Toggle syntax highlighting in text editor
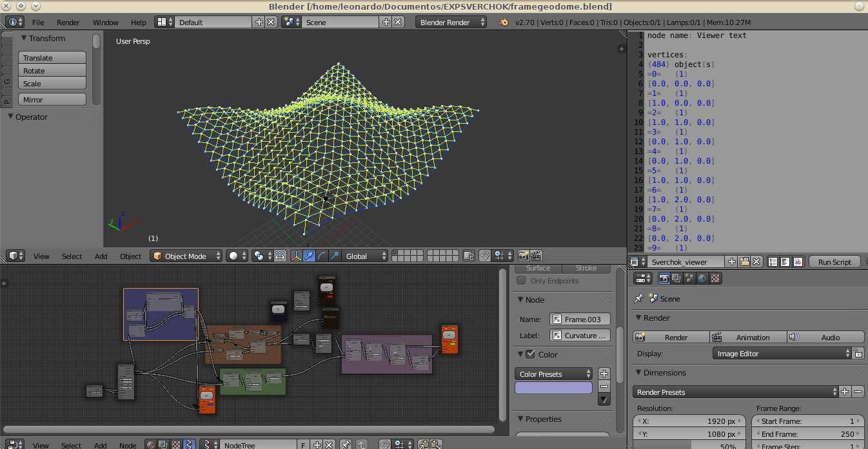 coord(798,262)
